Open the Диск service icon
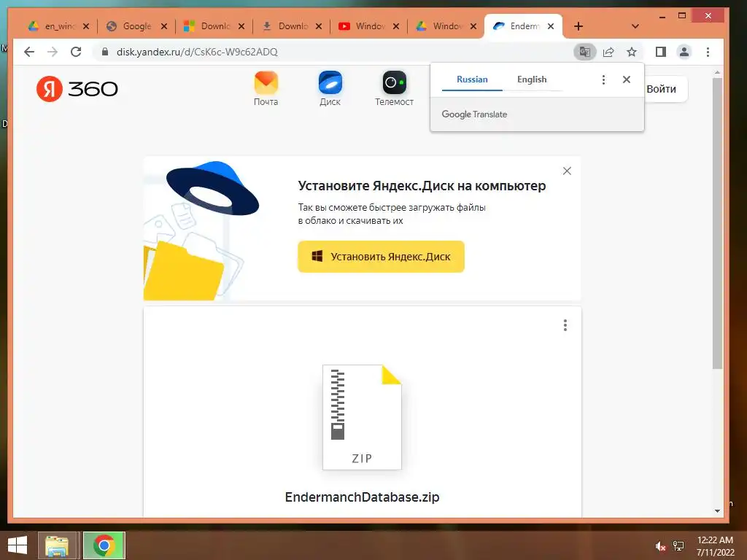 330,88
